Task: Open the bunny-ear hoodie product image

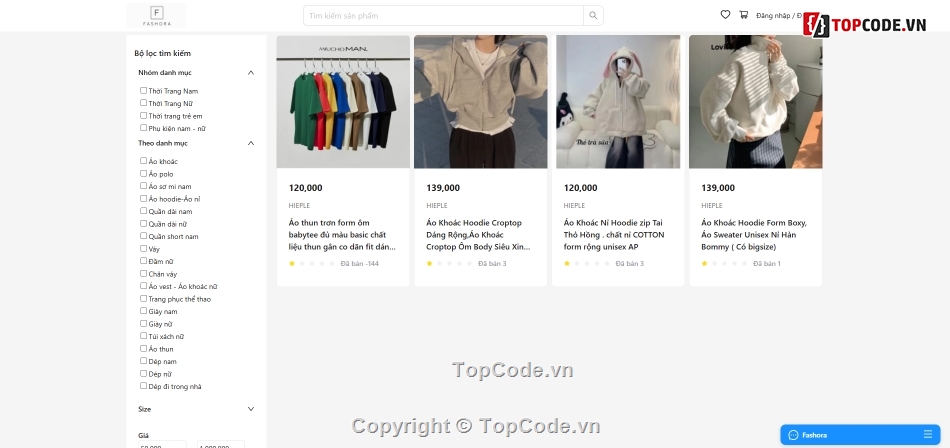Action: tap(618, 101)
